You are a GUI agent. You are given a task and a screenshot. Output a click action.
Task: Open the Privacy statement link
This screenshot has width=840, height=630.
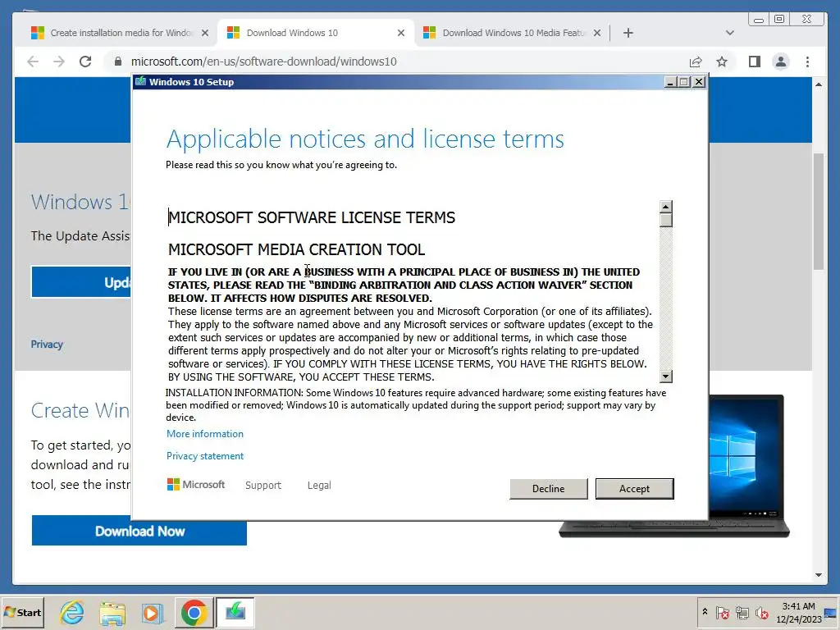pyautogui.click(x=204, y=456)
